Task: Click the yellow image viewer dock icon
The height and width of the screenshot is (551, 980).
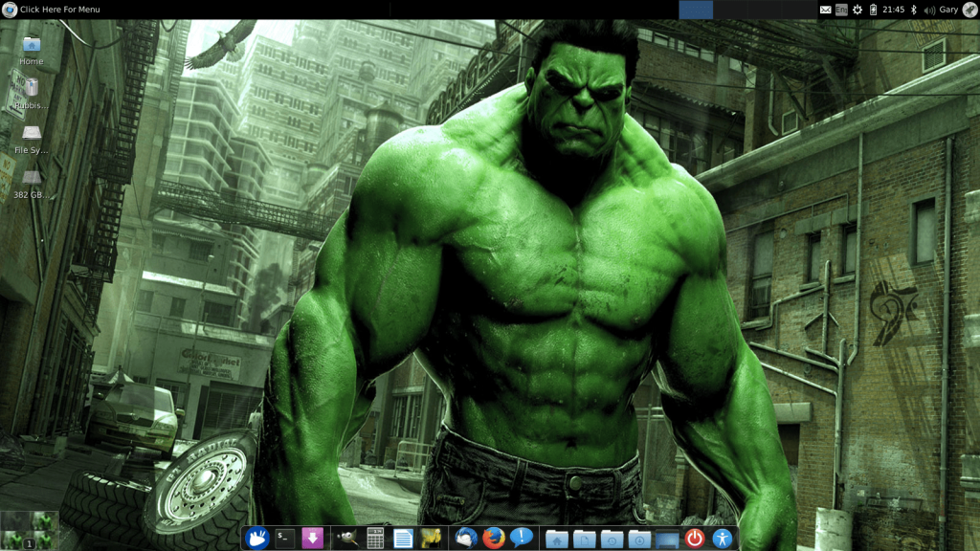Action: click(x=431, y=538)
